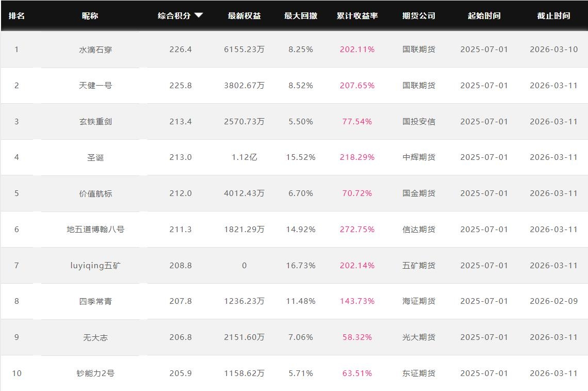Open trader 水滴石穿 nickname link
This screenshot has height=391, width=588.
click(x=95, y=50)
